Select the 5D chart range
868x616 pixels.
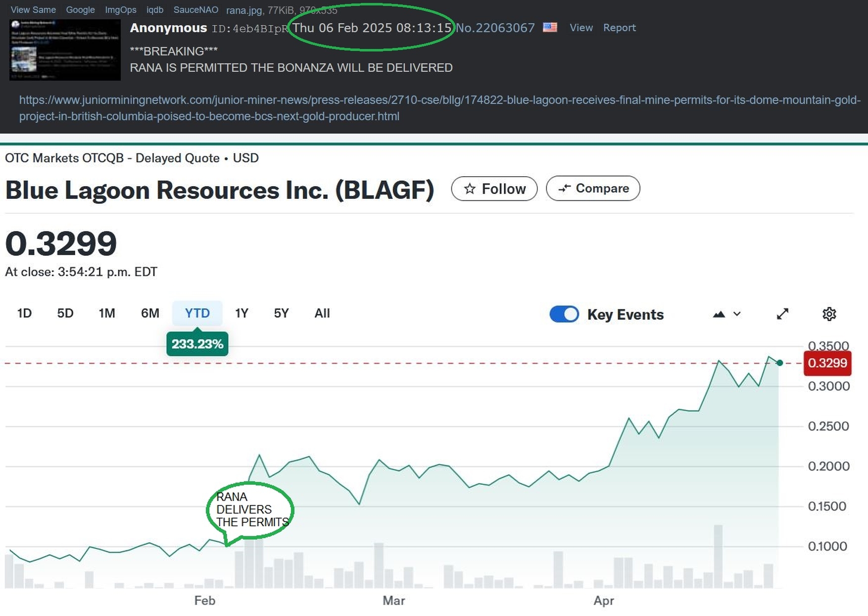coord(65,313)
